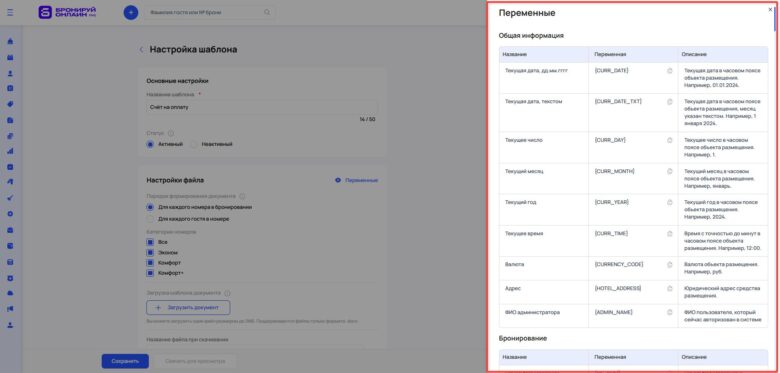Toggle the Комфорт+ category checkbox

[x=150, y=273]
